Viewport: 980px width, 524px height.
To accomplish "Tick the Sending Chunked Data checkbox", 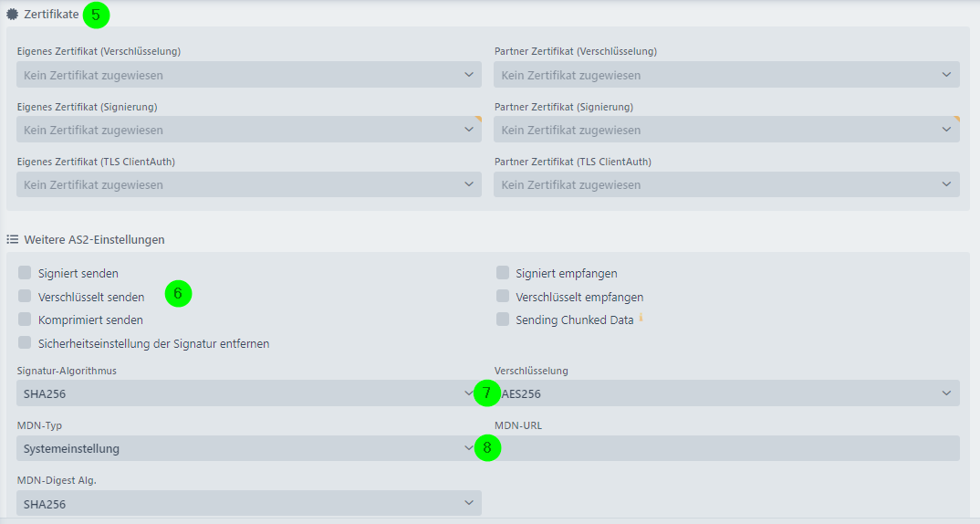I will (x=503, y=319).
